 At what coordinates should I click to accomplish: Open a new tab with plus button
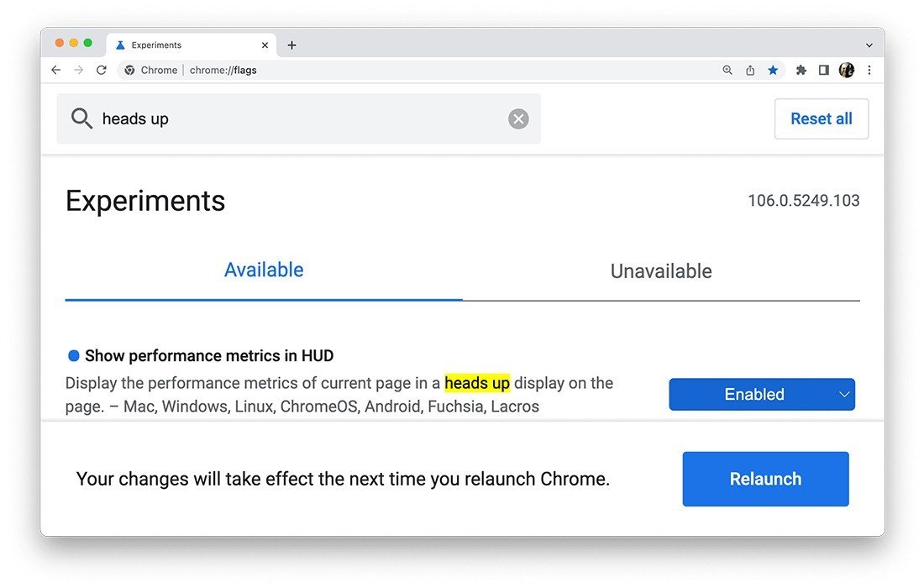(291, 45)
